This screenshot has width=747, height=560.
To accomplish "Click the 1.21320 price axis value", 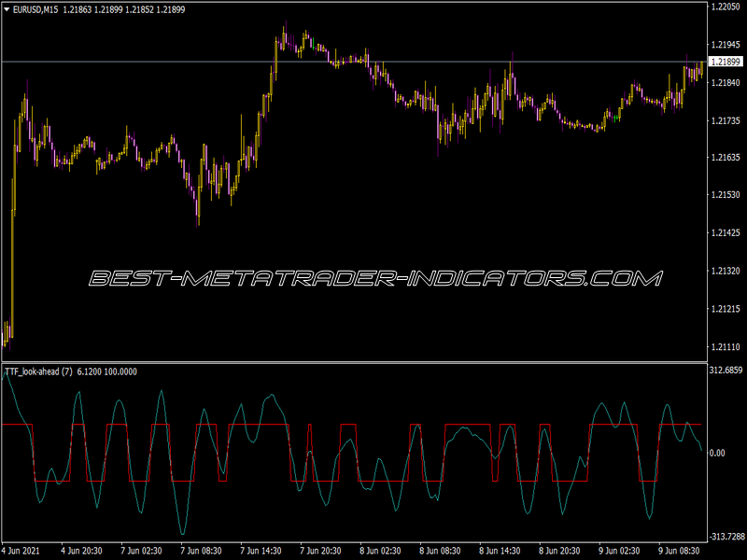I will (x=726, y=271).
